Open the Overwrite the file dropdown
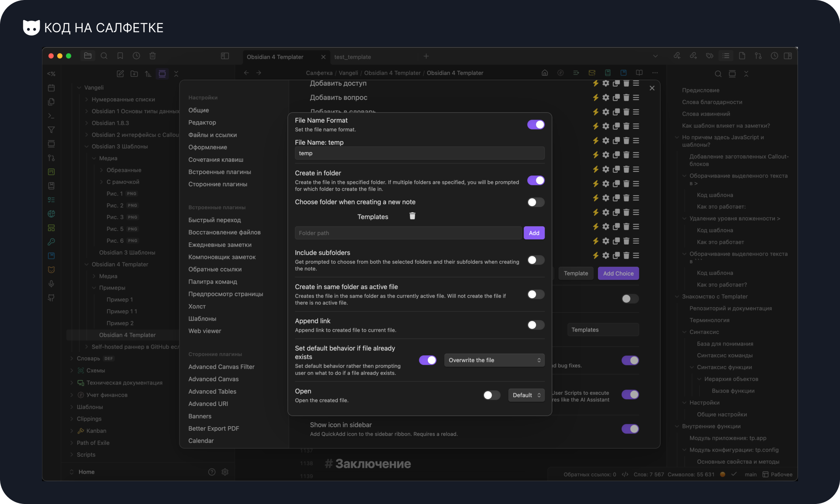The image size is (840, 504). [x=494, y=360]
